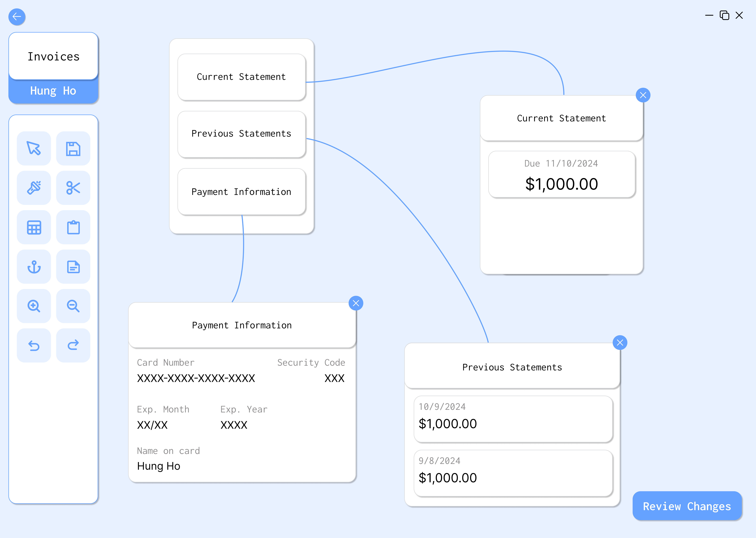Select the anchor tool
Image resolution: width=756 pixels, height=538 pixels.
34,267
